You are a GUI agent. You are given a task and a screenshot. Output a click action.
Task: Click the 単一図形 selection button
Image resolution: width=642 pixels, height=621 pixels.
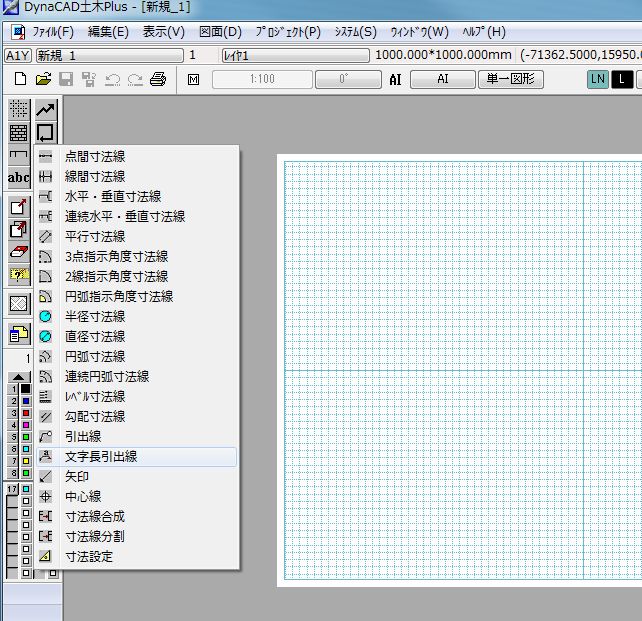511,79
